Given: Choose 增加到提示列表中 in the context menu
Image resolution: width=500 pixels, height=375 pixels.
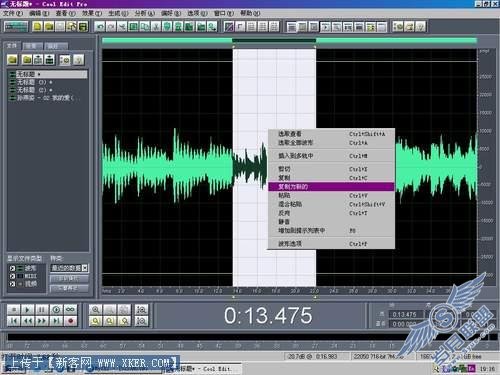Looking at the screenshot, I should point(331,230).
